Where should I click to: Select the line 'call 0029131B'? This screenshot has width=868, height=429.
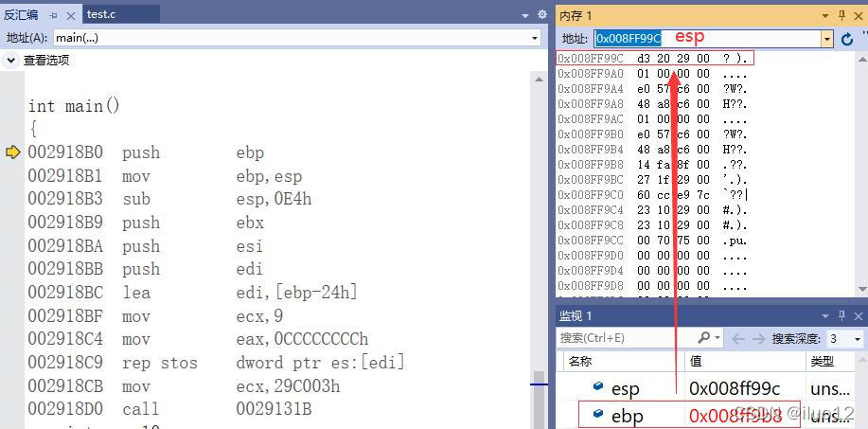tap(169, 409)
